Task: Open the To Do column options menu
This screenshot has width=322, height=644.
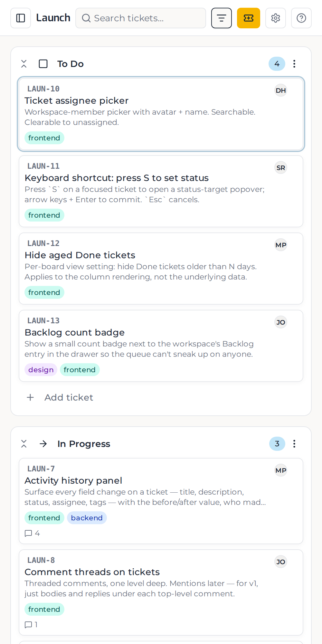Action: coord(294,64)
